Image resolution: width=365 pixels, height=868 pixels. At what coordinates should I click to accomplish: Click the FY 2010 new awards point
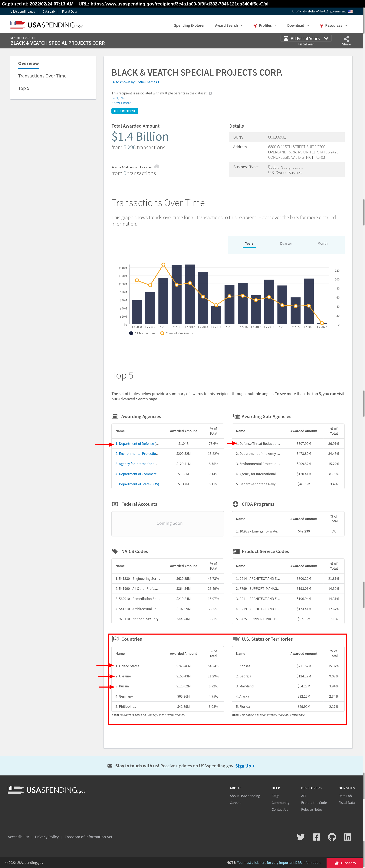163,264
